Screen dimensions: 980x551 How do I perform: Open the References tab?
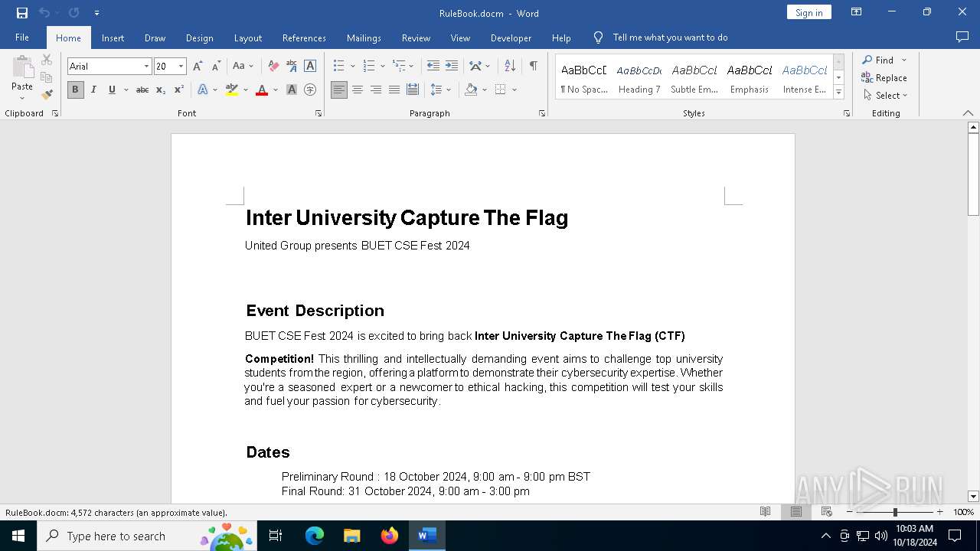[x=304, y=37]
